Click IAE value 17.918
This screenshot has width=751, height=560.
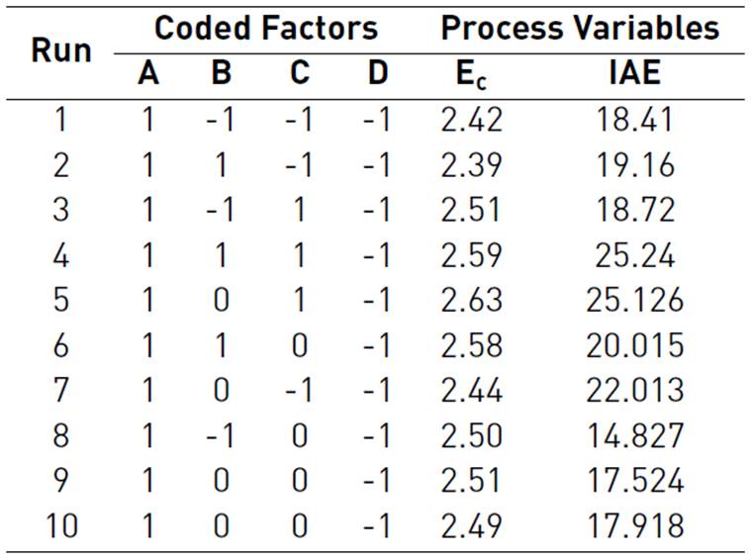[x=634, y=525]
